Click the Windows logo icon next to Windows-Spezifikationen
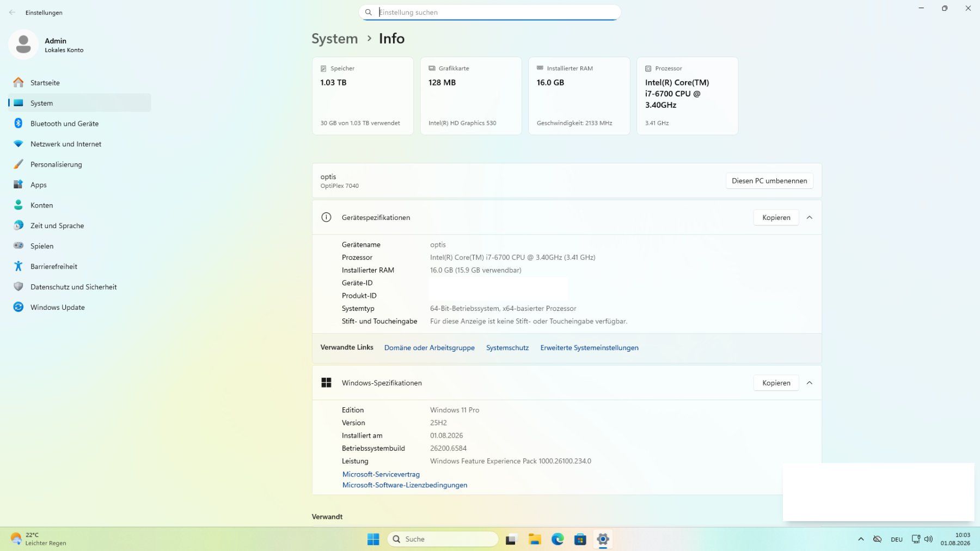Image resolution: width=980 pixels, height=551 pixels. pyautogui.click(x=326, y=383)
